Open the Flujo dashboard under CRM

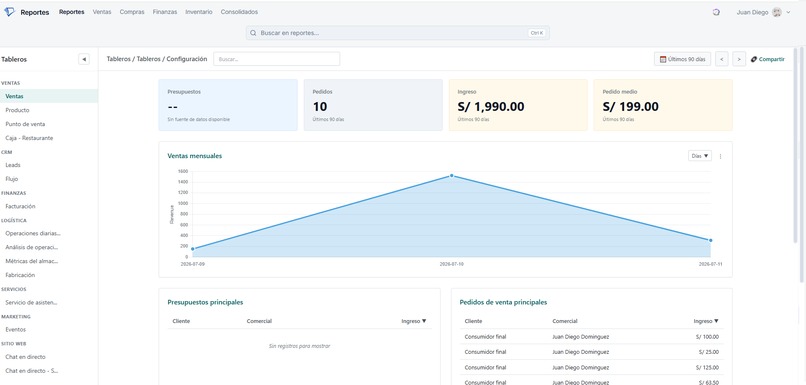tap(12, 179)
